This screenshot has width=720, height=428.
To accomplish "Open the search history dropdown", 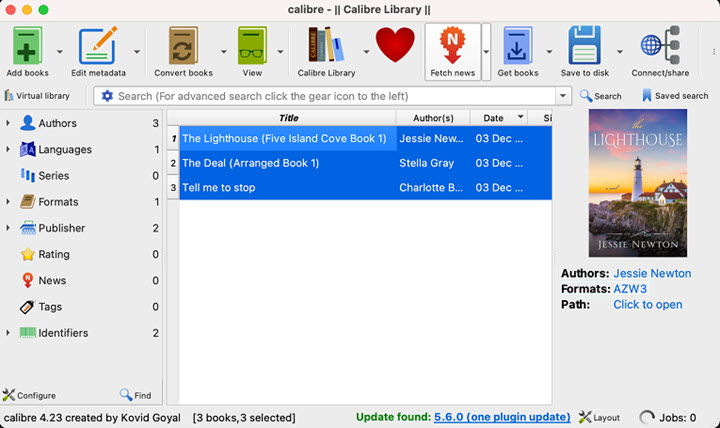I will (x=563, y=96).
